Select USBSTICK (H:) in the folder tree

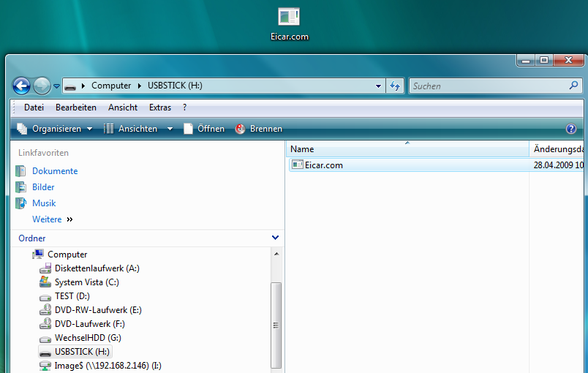[x=82, y=352]
